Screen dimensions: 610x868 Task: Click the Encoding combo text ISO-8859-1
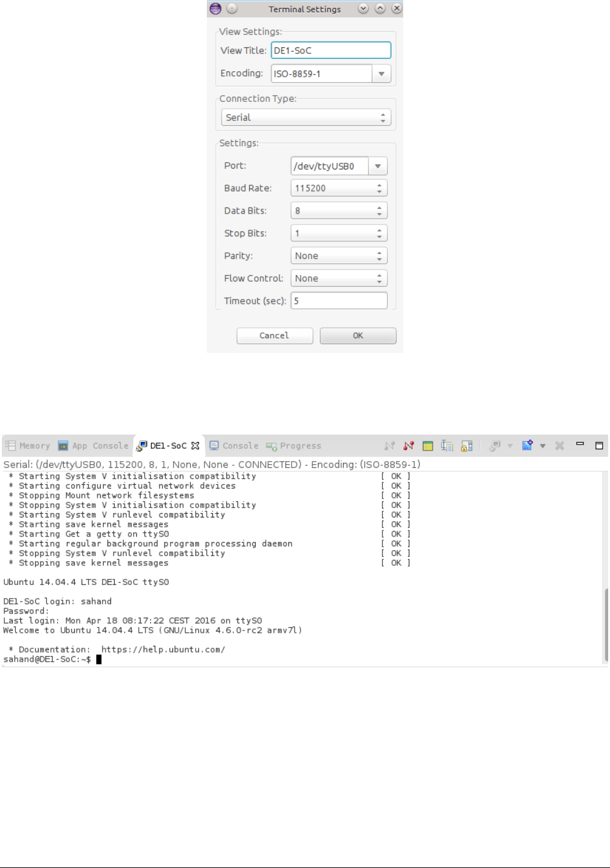tap(321, 74)
